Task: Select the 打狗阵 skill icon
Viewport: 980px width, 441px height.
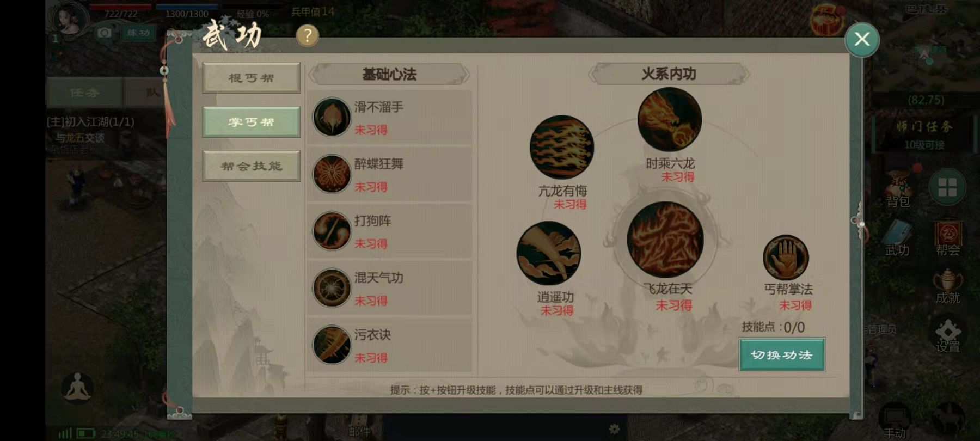Action: pos(332,231)
